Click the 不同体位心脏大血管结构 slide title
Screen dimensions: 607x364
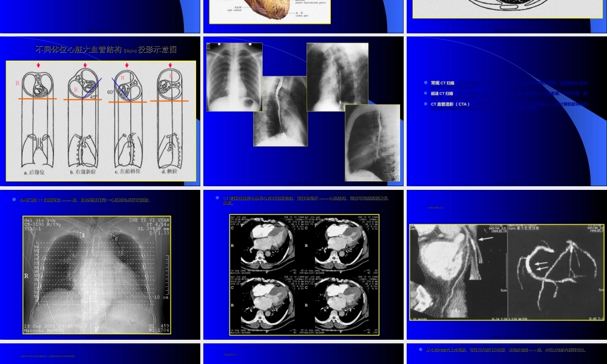(106, 50)
